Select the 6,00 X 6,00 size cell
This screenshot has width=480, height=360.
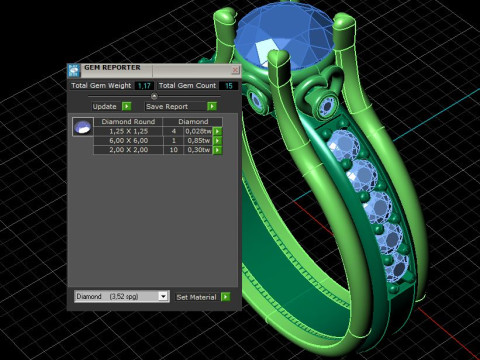tap(128, 141)
